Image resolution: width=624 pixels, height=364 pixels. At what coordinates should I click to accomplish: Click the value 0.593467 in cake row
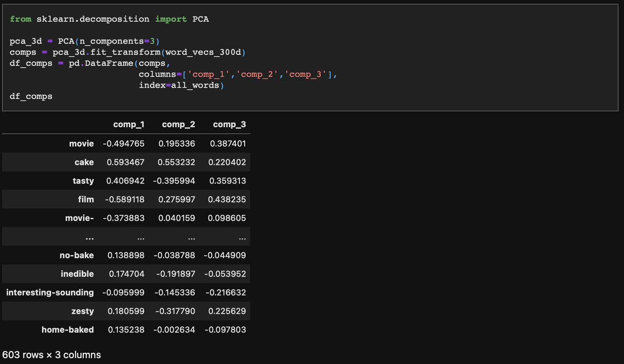pyautogui.click(x=125, y=162)
